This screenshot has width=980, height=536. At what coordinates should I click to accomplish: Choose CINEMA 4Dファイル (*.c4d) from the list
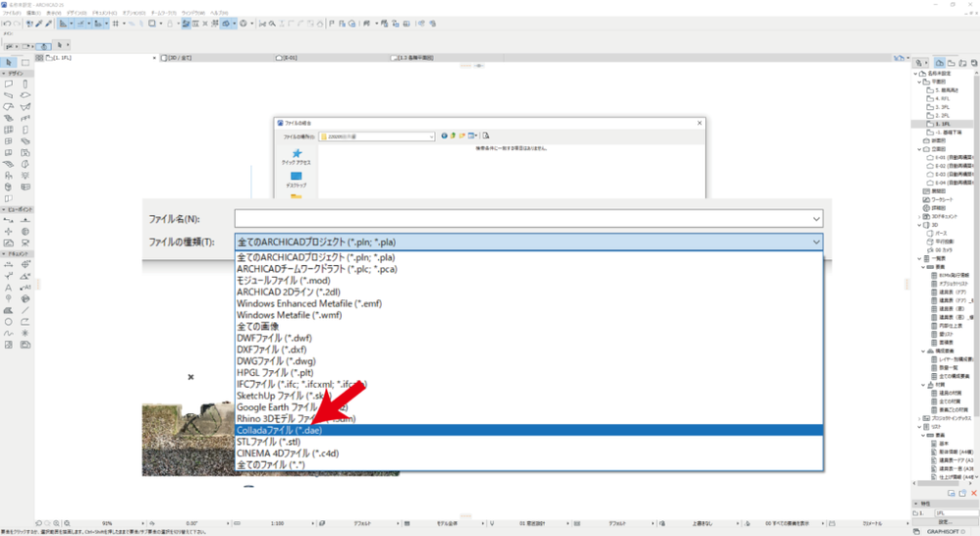pos(528,454)
